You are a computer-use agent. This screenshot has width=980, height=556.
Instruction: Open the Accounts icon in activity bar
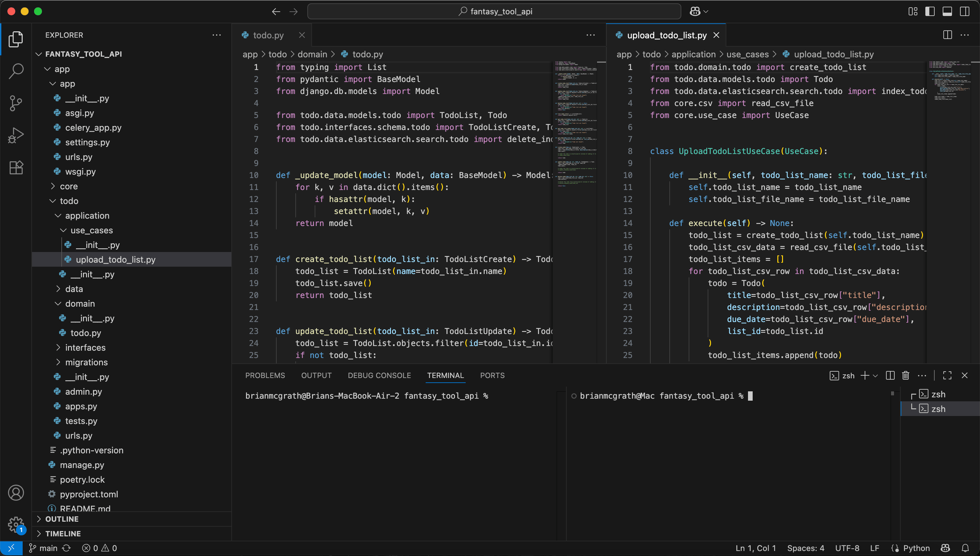point(16,493)
